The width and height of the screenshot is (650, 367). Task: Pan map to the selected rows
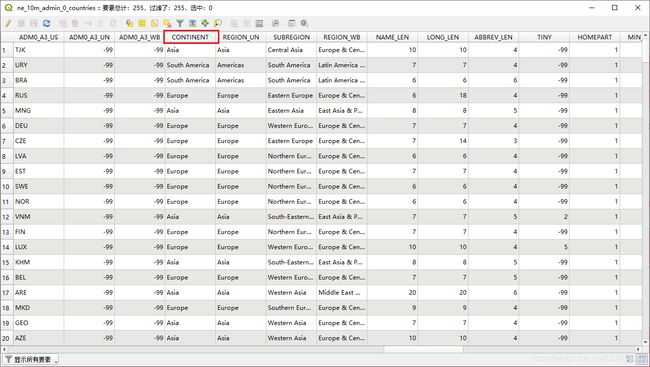click(x=205, y=24)
